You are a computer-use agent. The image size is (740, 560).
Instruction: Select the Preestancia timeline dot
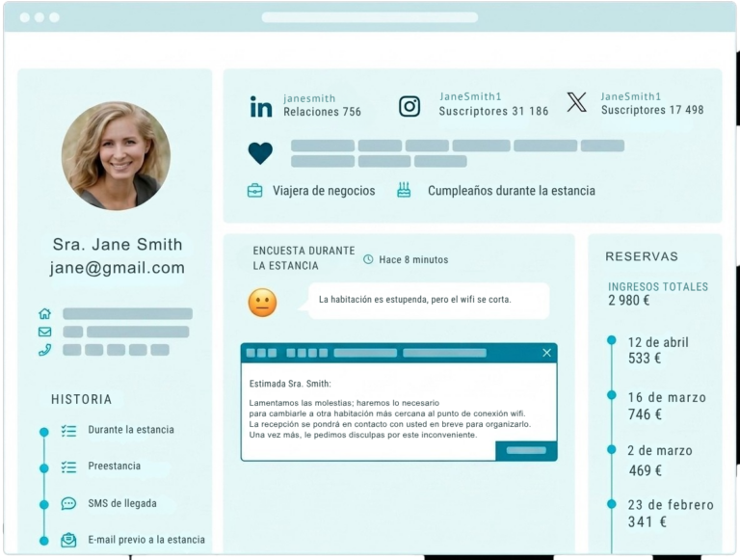pos(44,467)
